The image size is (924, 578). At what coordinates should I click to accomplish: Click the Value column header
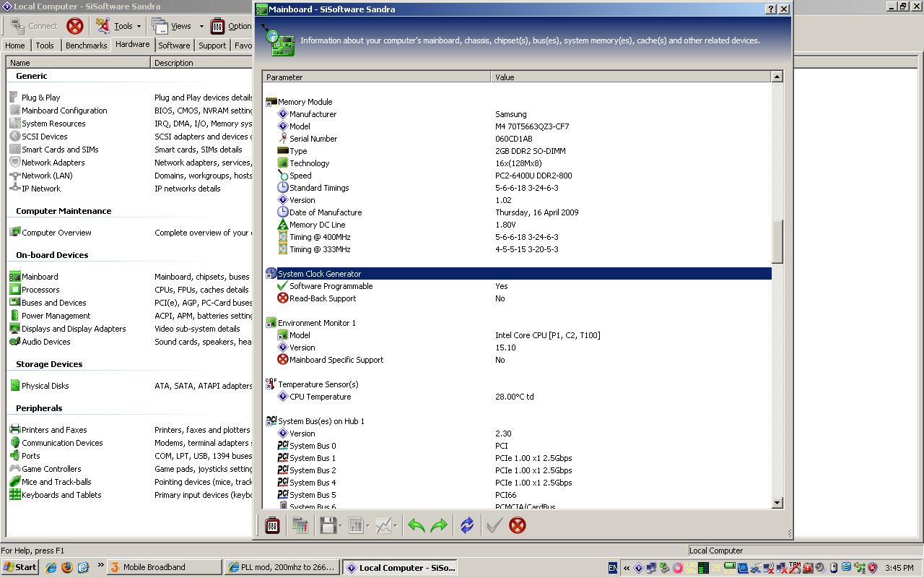point(631,77)
